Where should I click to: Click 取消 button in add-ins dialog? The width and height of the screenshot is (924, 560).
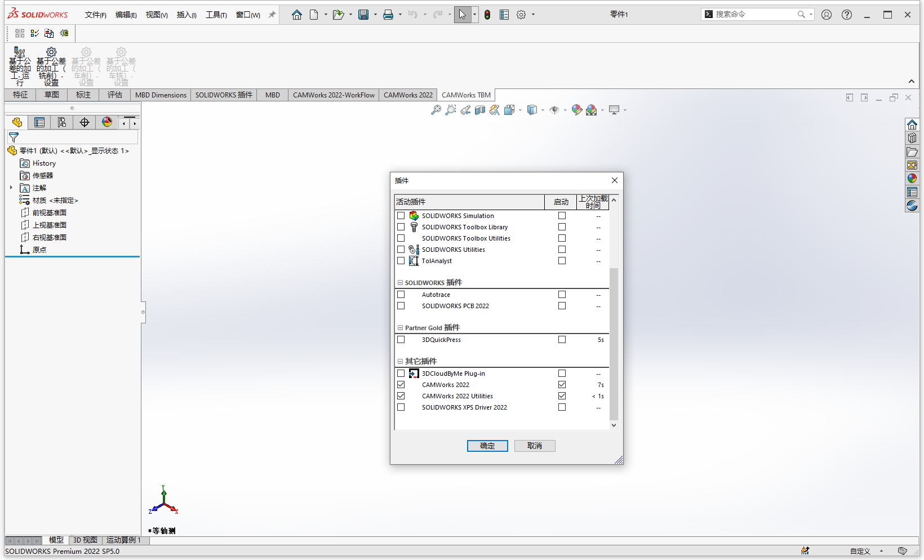pyautogui.click(x=535, y=446)
